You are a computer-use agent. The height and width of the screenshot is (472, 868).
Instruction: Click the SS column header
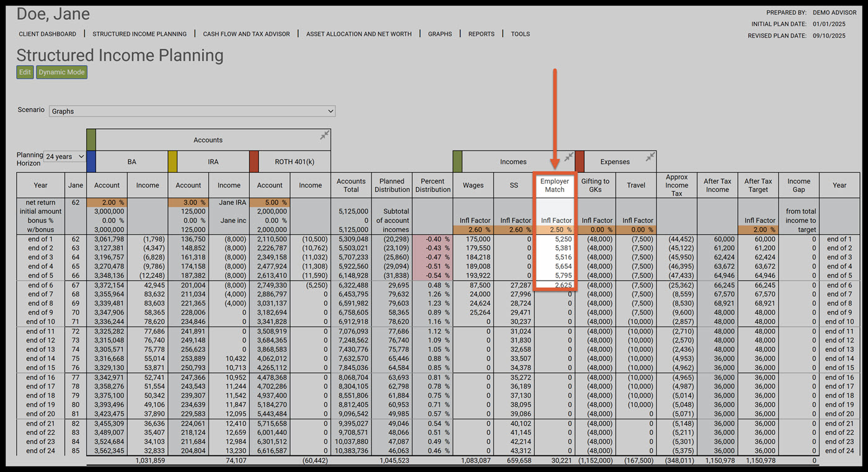514,185
